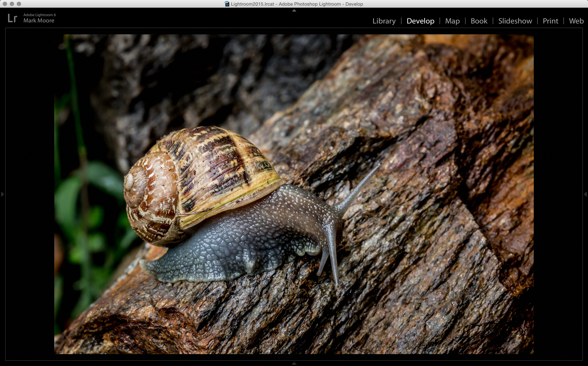Screen dimensions: 588x366
Task: Go to the Book module
Action: tap(479, 21)
